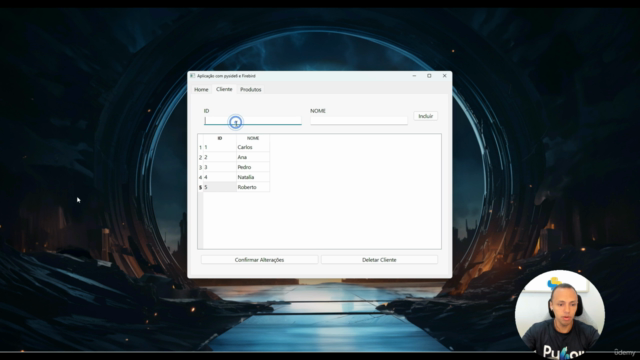
Task: Focus the ID input field
Action: (253, 120)
